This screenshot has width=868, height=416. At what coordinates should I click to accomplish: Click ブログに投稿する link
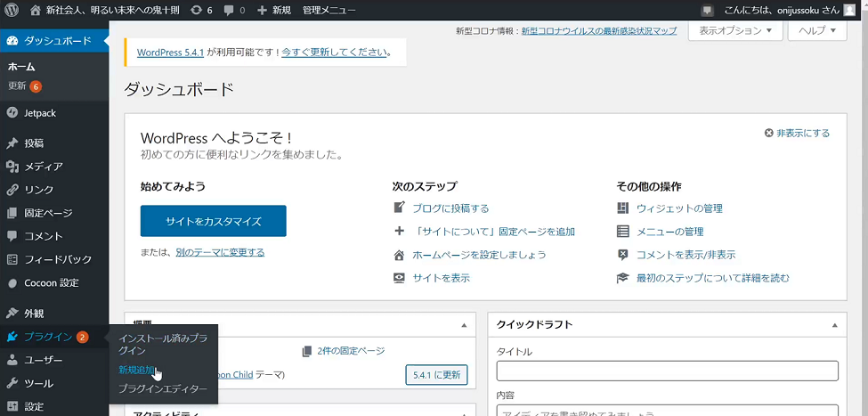click(x=450, y=208)
